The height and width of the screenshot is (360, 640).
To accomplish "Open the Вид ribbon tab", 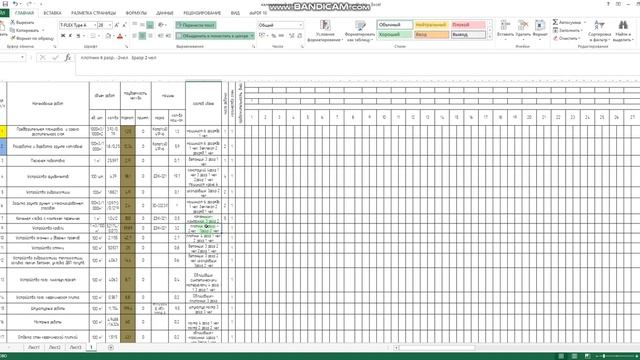I will 235,13.
